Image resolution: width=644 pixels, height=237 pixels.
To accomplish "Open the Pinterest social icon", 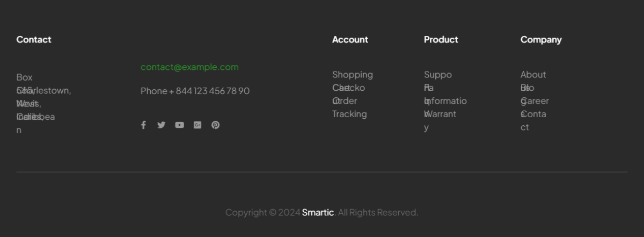I will coord(215,125).
